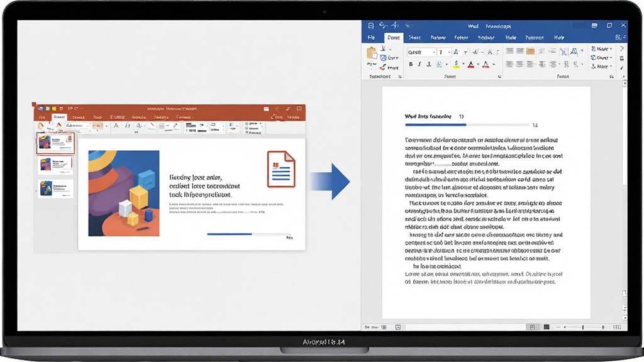
Task: Toggle Bold formatting in Word
Action: pyautogui.click(x=411, y=64)
